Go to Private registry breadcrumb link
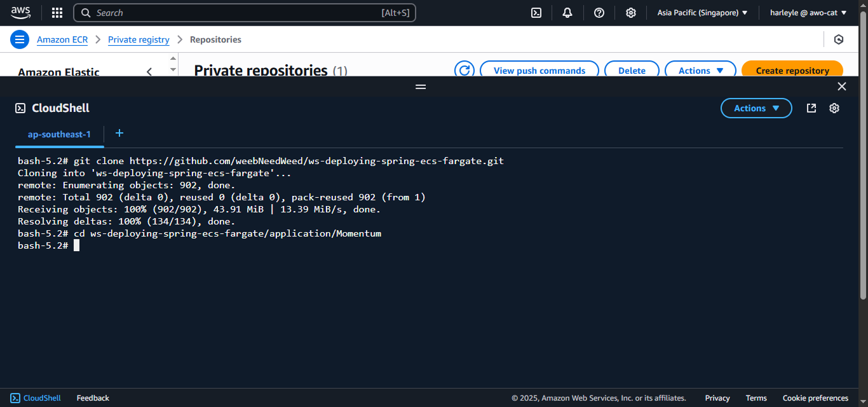Screen dimensions: 868x407 pyautogui.click(x=139, y=39)
